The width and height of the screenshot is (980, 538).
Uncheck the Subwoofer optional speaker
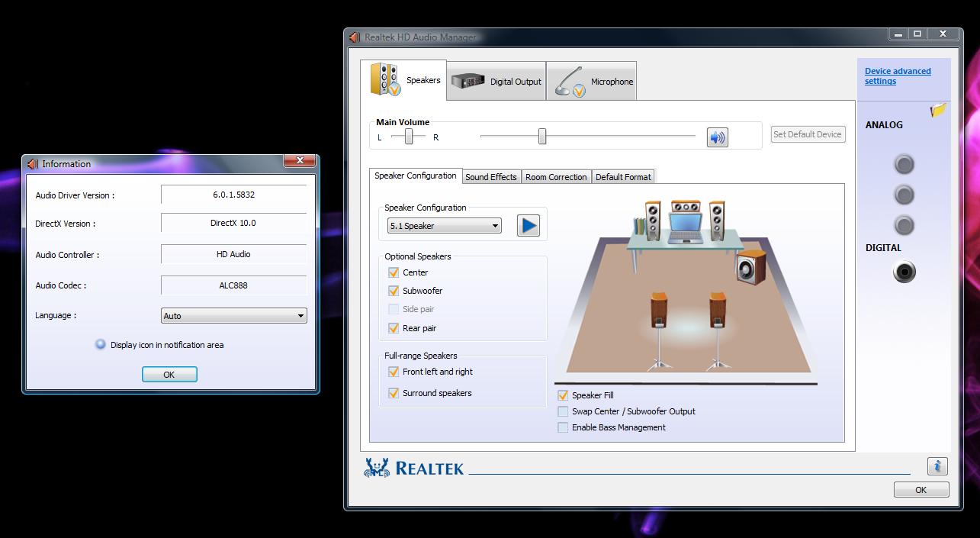tap(394, 291)
